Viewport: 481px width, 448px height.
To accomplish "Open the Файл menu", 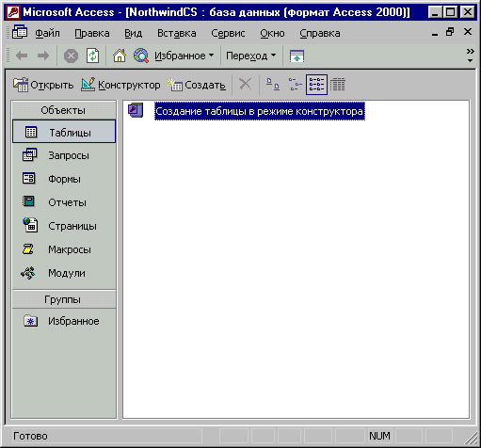I will point(47,33).
